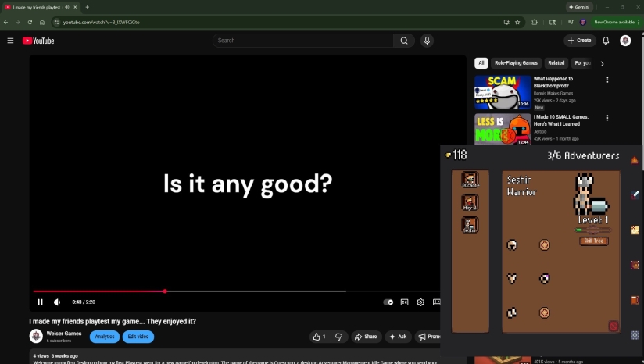Open the Create dropdown
This screenshot has height=364, width=644.
click(x=579, y=41)
